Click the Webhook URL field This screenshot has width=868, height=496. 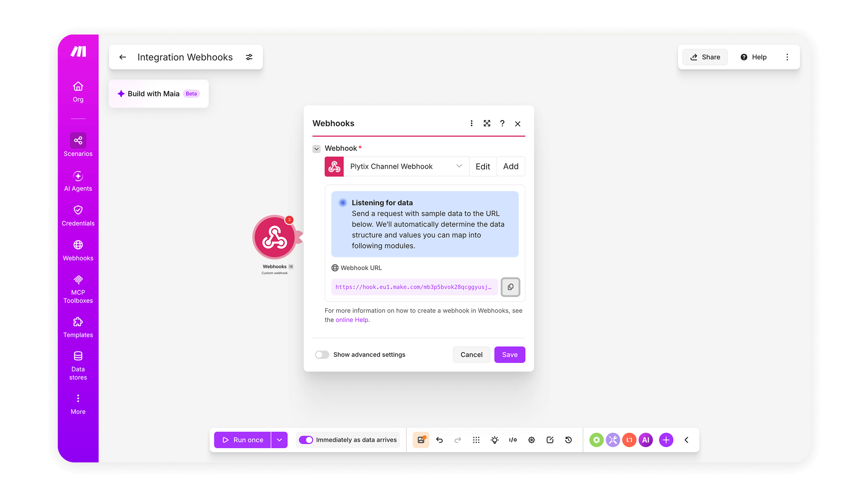tap(414, 287)
